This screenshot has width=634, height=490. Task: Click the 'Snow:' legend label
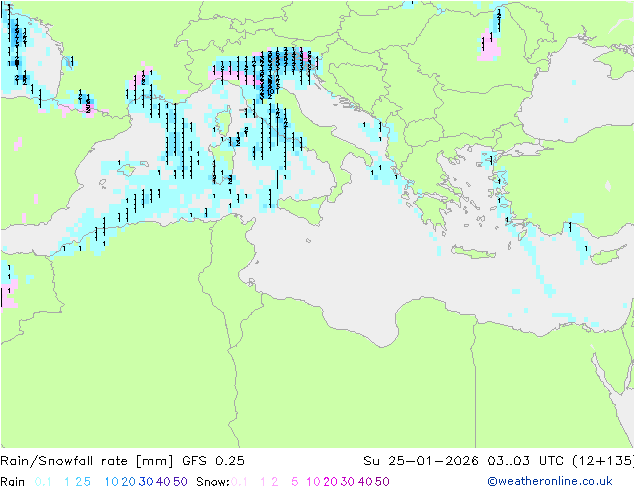[x=213, y=482]
